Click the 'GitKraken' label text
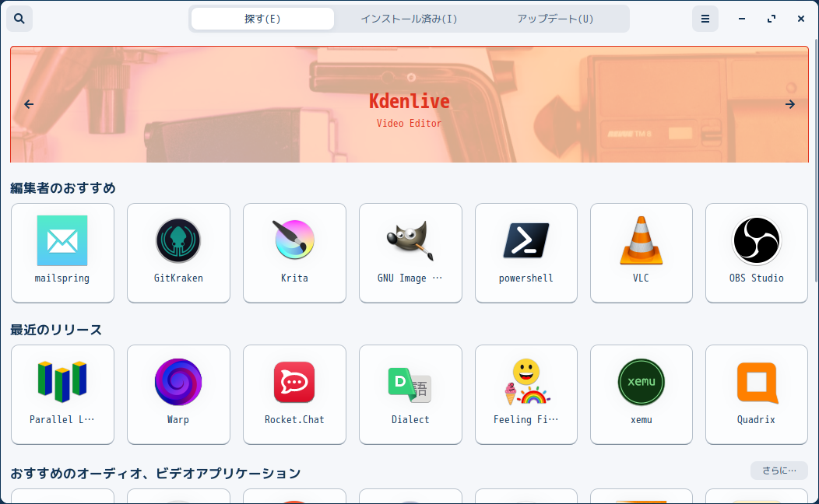The image size is (819, 504). [178, 278]
